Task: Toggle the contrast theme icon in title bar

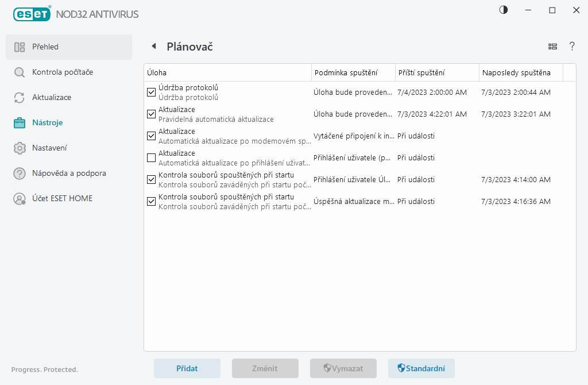Action: 504,10
